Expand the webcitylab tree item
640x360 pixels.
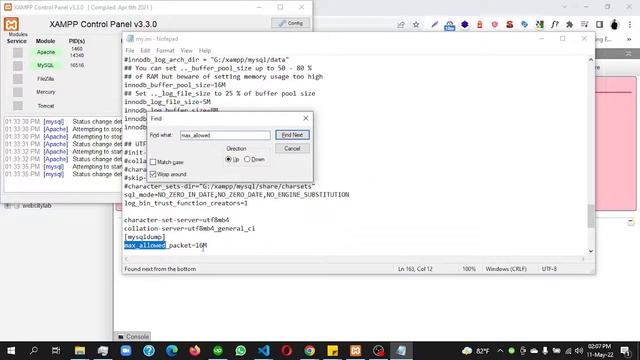(x=8, y=205)
